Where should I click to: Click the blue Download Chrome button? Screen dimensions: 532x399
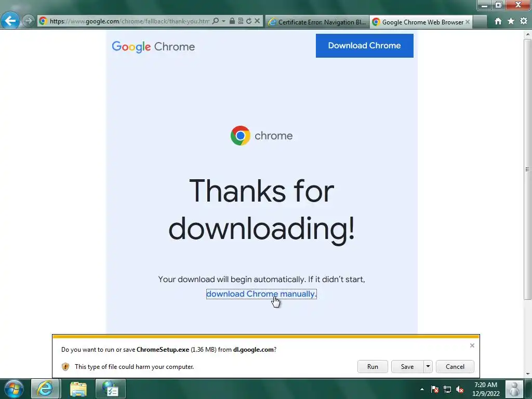(x=364, y=46)
